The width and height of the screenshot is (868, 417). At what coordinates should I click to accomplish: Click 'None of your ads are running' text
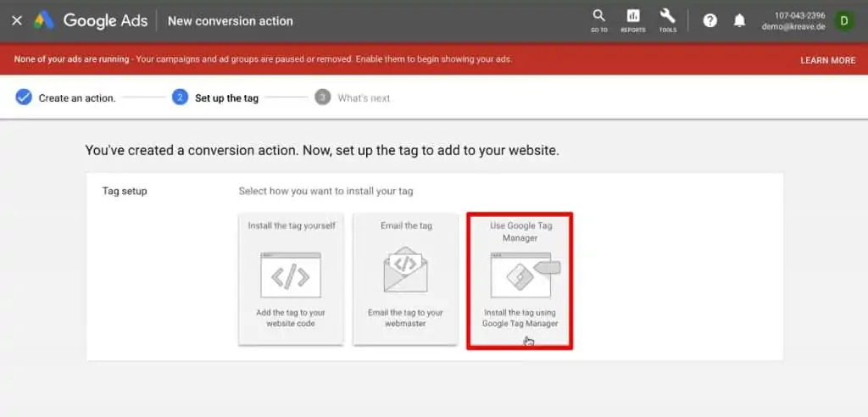[x=71, y=58]
